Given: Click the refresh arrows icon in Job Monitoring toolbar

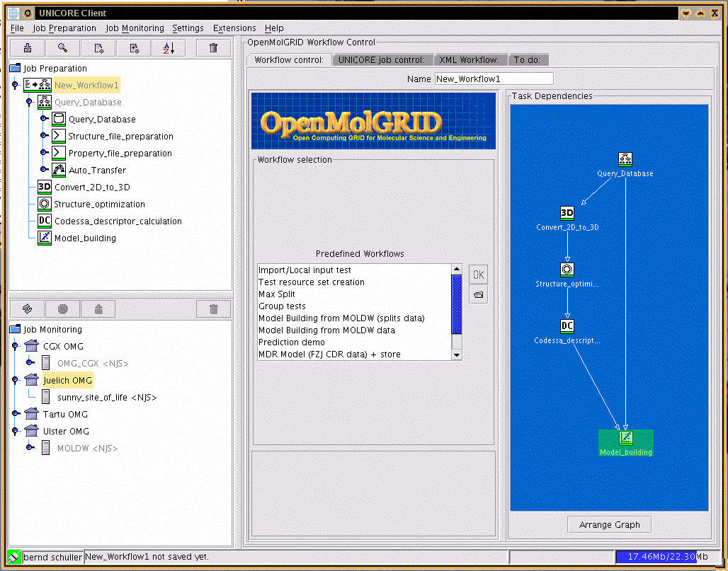Looking at the screenshot, I should [x=28, y=309].
